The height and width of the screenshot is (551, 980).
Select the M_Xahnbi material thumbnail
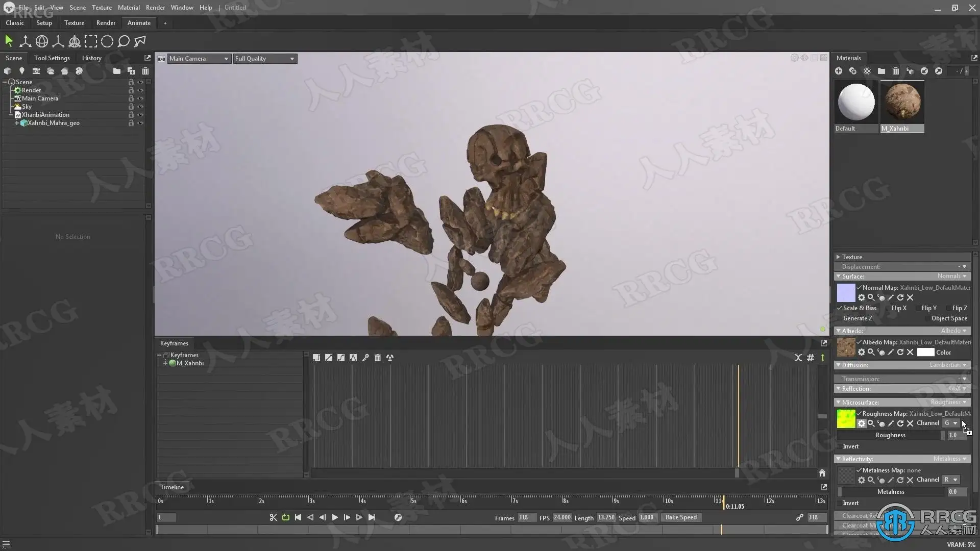(902, 102)
